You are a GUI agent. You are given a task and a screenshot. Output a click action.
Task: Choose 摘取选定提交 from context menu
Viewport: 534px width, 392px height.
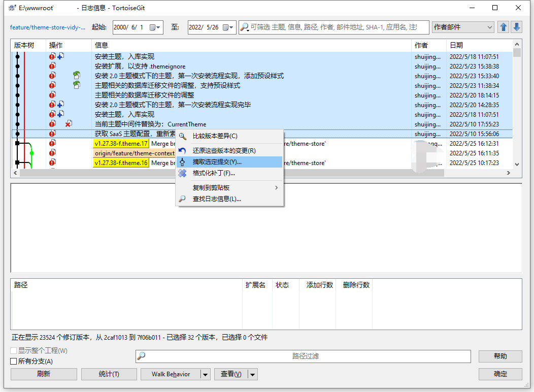pyautogui.click(x=217, y=162)
